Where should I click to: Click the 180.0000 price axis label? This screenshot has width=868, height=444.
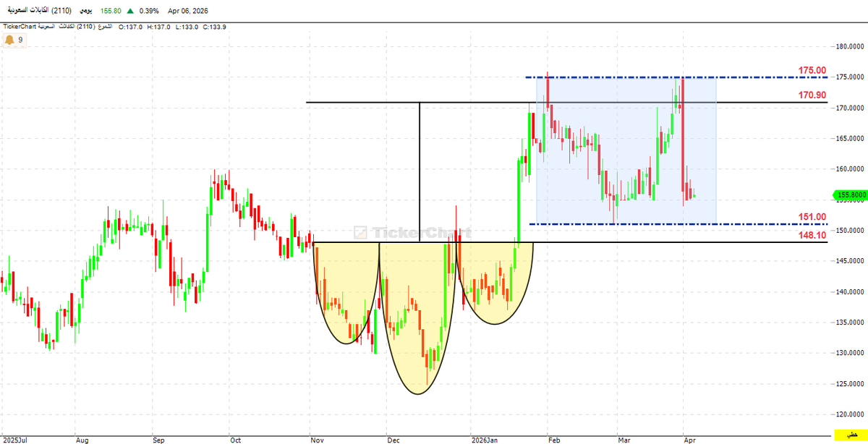[850, 46]
